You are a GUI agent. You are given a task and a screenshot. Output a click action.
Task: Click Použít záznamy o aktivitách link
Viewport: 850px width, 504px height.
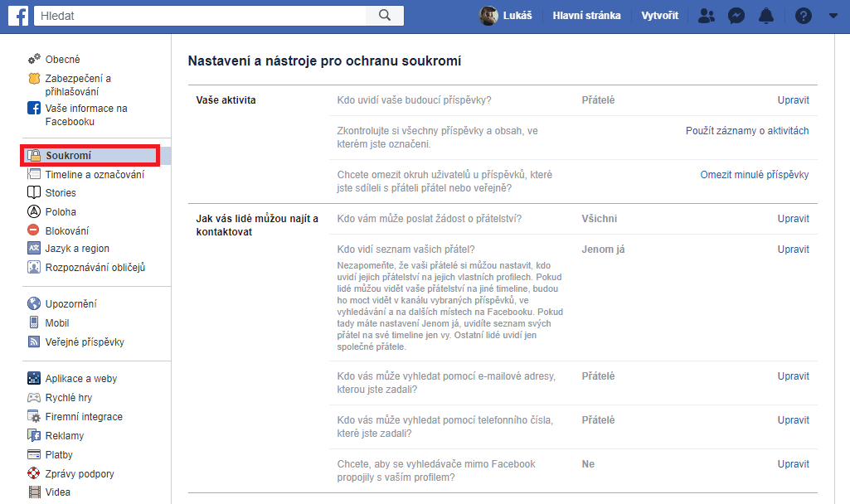click(747, 131)
